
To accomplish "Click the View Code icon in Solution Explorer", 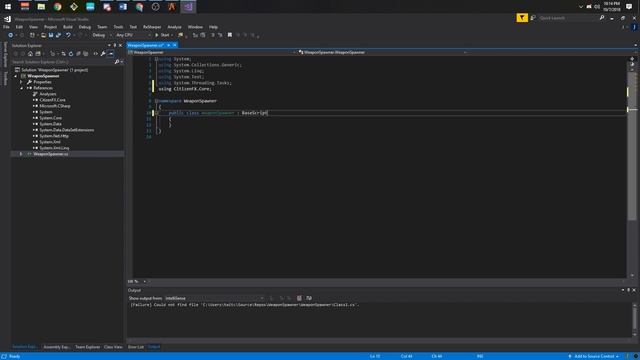I will (x=96, y=54).
